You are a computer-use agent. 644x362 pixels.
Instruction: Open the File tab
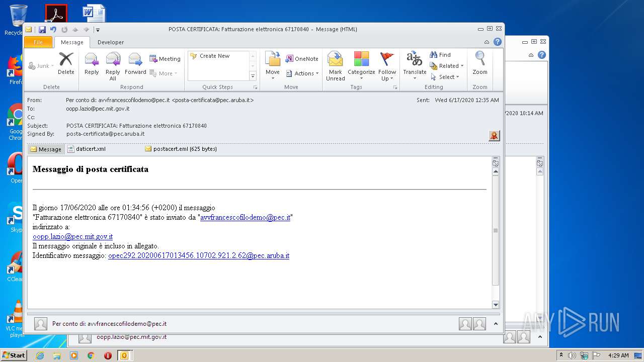[x=38, y=42]
